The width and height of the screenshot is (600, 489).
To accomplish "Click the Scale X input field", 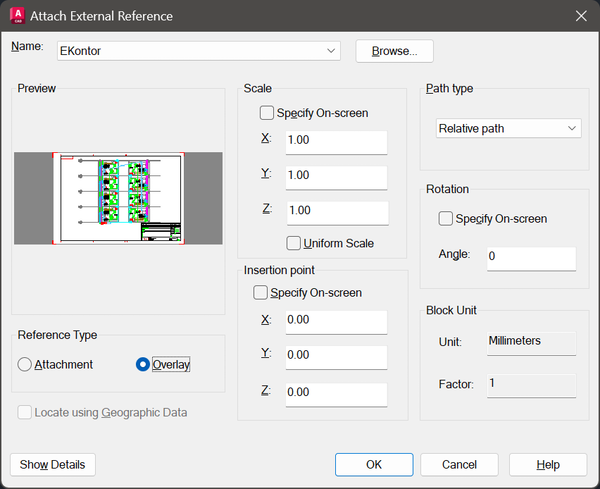I will click(x=336, y=142).
